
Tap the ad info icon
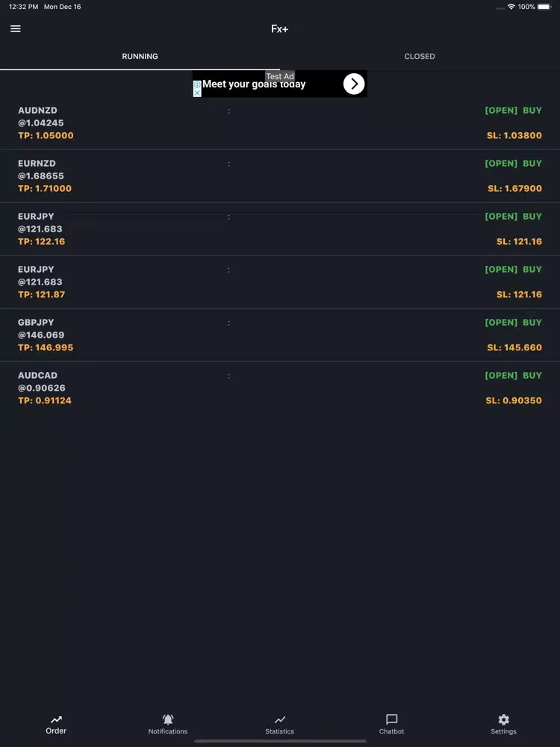[x=197, y=85]
